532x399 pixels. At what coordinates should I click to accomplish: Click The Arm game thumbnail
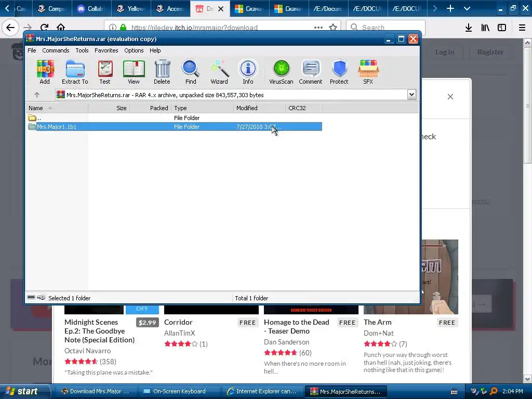pos(440,277)
